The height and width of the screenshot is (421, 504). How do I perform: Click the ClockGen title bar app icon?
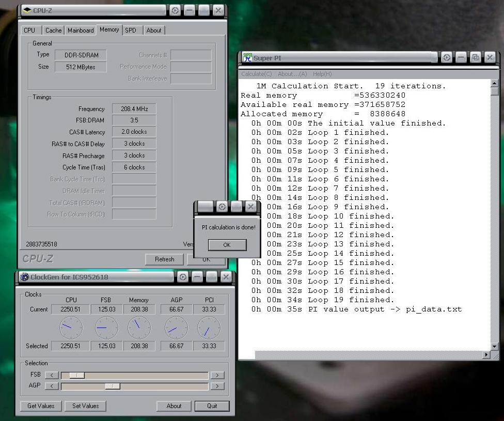tap(24, 277)
